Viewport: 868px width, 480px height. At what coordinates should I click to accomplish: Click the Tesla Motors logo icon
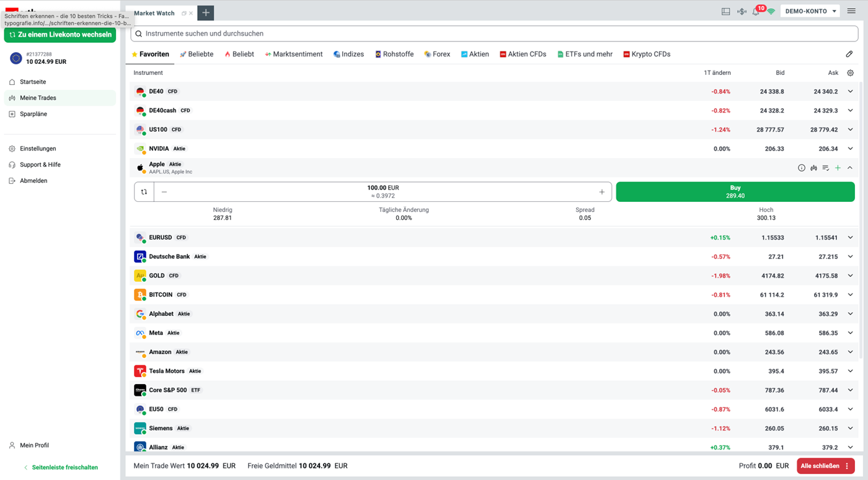(x=140, y=371)
